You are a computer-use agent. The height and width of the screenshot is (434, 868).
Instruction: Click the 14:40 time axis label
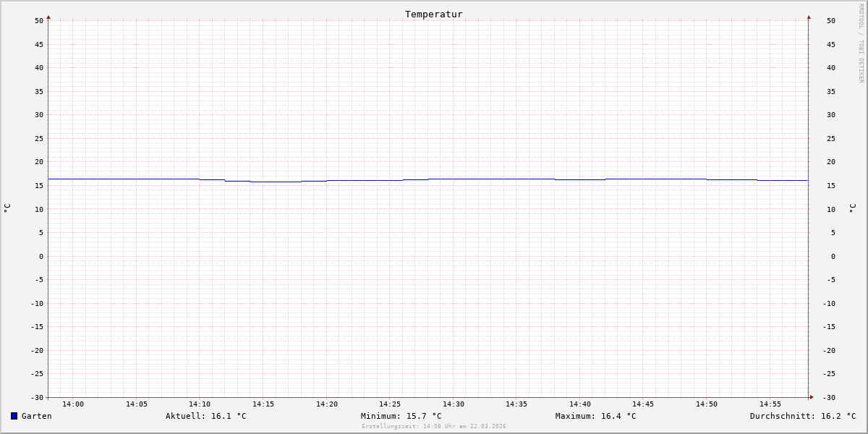click(x=580, y=404)
